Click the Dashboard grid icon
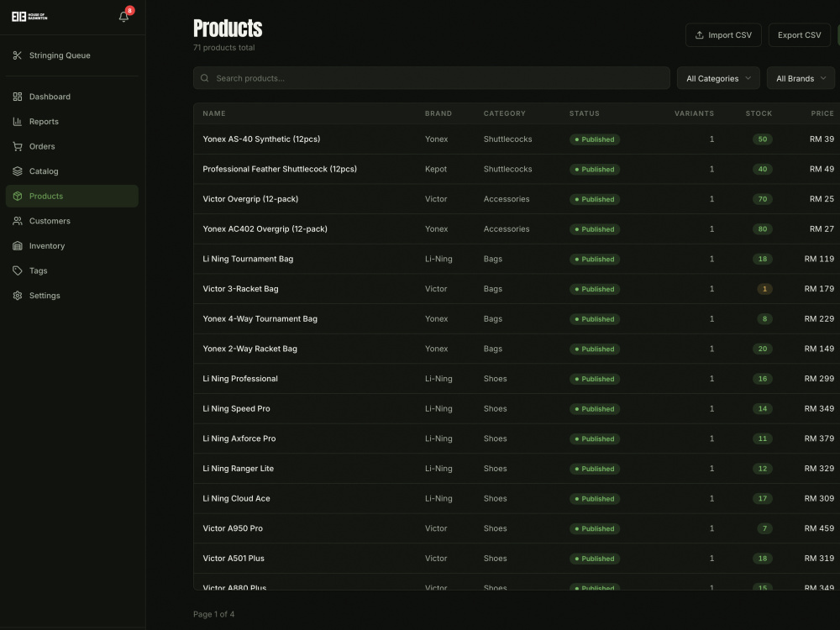 click(17, 97)
